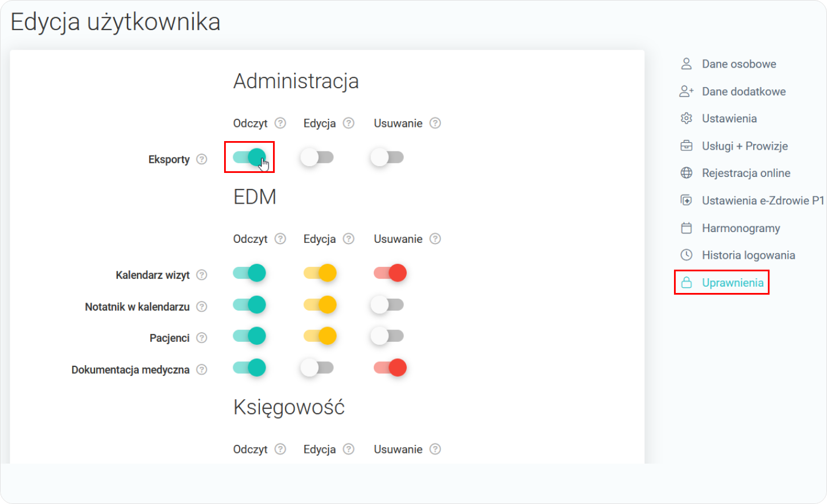Click the Notatnik w kalendarzu label
Viewport: 827px width, 504px height.
(137, 307)
